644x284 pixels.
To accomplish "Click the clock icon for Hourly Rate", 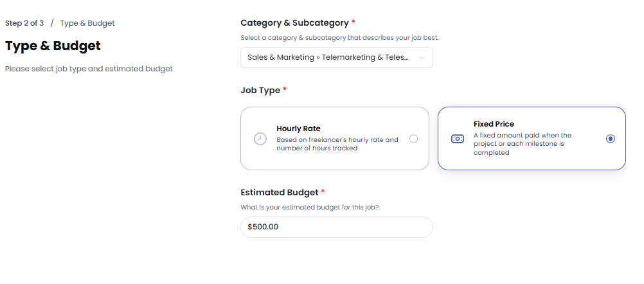I will pos(260,139).
